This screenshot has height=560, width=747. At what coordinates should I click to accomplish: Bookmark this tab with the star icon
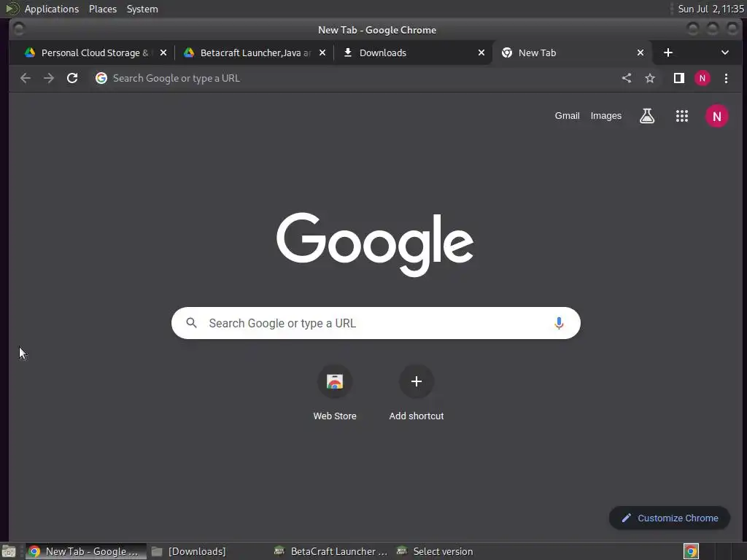tap(650, 78)
